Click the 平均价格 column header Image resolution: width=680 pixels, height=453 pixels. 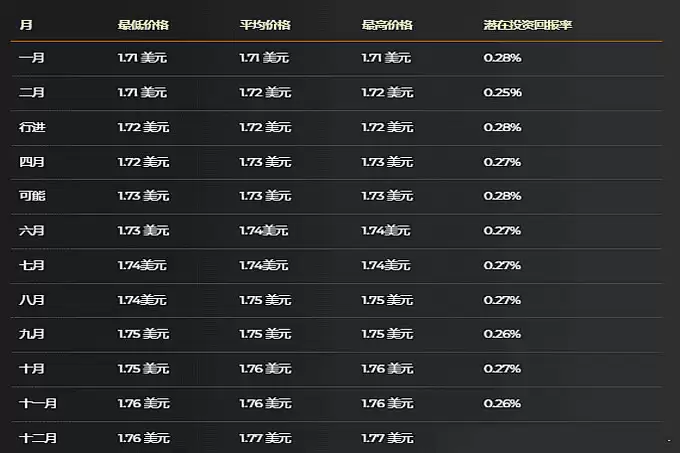pos(265,24)
